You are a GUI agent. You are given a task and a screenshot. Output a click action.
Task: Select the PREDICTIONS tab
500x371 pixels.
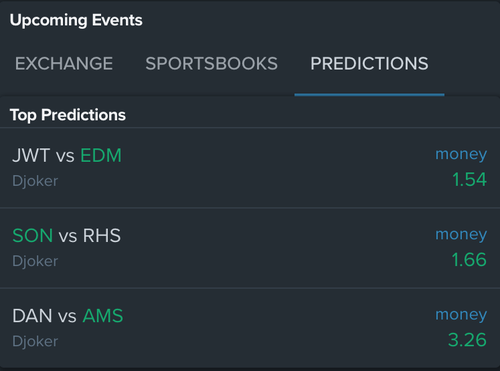coord(369,63)
